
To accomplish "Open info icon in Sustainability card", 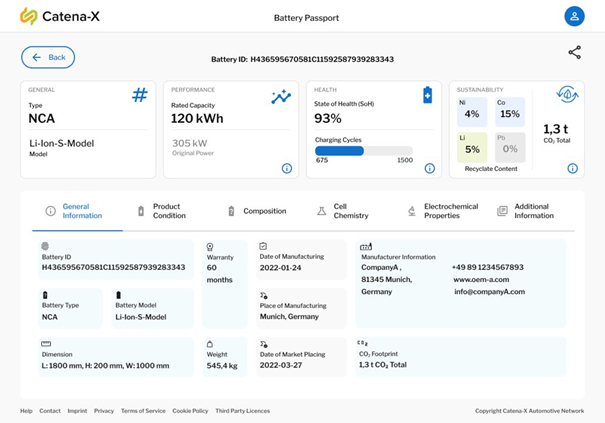I will [x=573, y=168].
